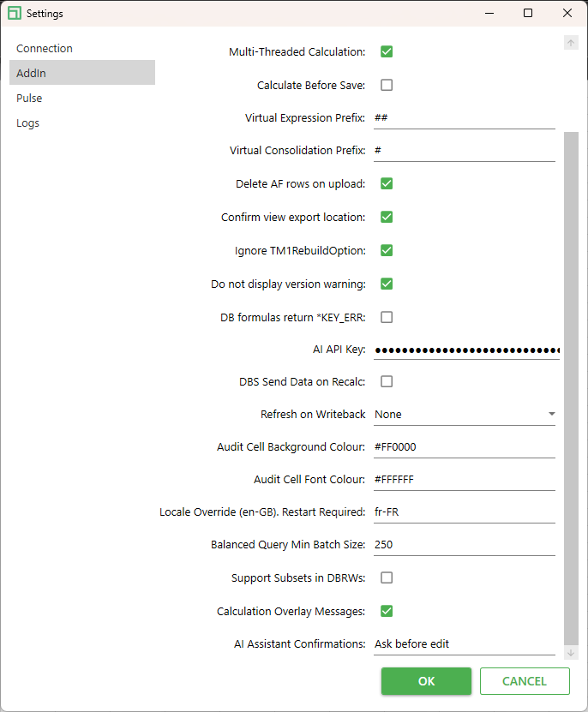Toggle Multi-Threaded Calculation checkbox

tap(387, 51)
